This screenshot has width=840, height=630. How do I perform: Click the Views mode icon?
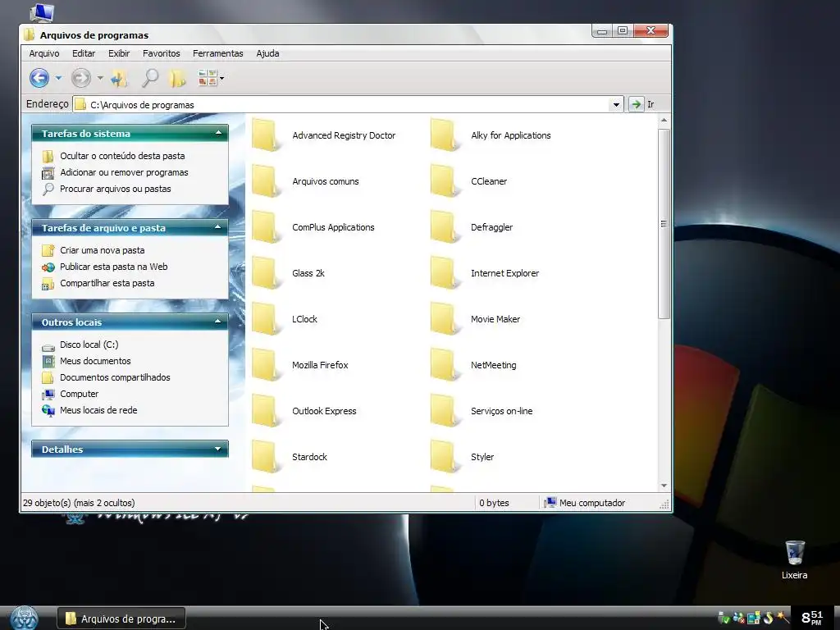[x=208, y=78]
